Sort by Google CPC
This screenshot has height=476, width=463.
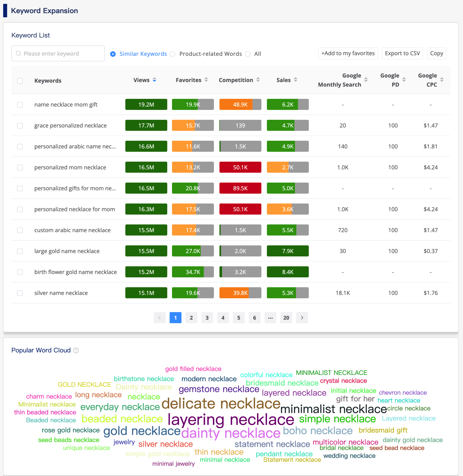[442, 80]
